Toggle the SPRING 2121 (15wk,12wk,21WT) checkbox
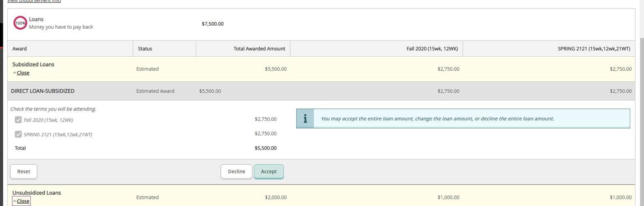The image size is (644, 206). click(18, 134)
